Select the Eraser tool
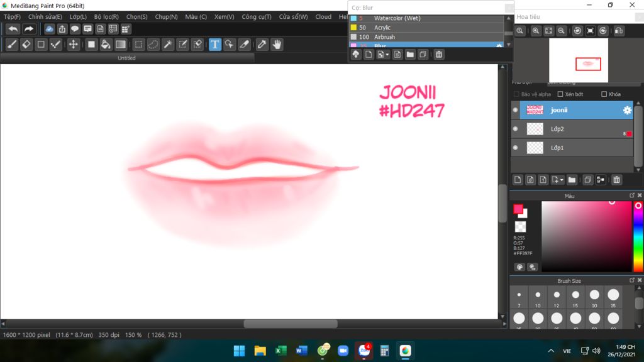 (26, 45)
